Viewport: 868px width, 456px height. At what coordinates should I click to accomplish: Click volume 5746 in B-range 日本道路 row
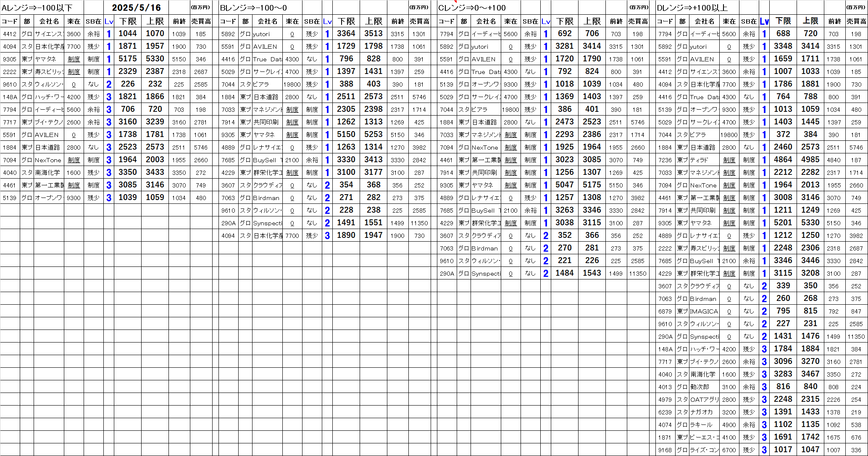[419, 97]
